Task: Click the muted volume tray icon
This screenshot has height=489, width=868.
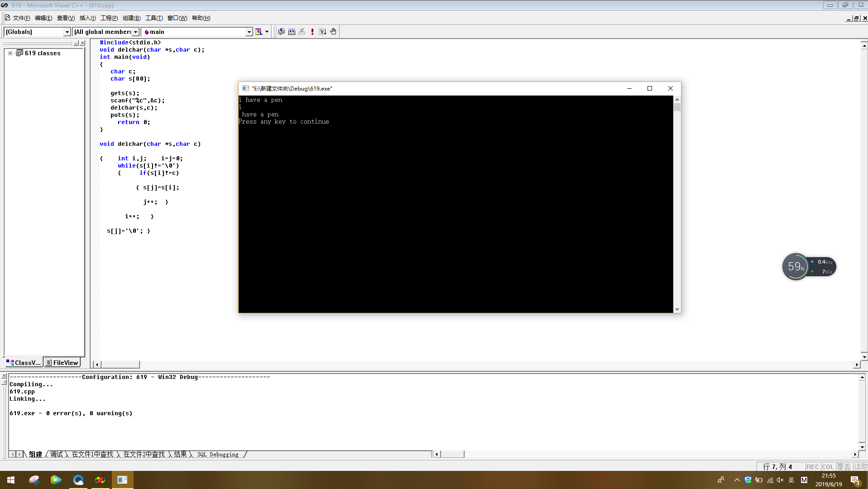Action: 780,480
